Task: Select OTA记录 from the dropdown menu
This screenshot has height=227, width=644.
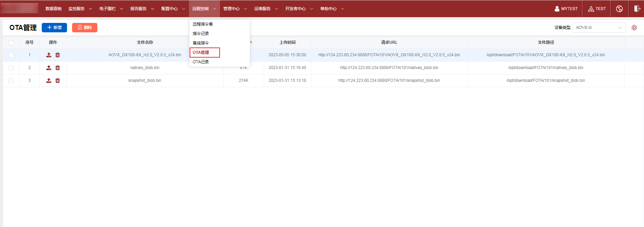Action: click(x=201, y=62)
